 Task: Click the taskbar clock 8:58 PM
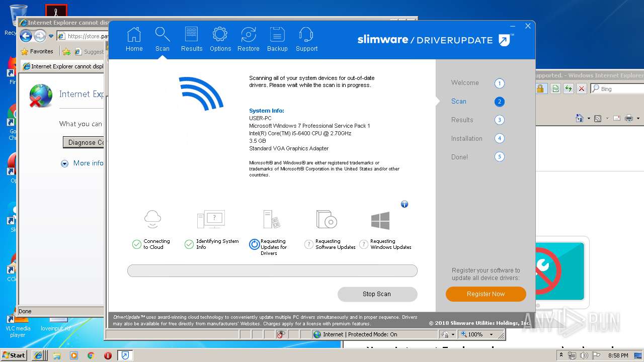[x=618, y=355]
